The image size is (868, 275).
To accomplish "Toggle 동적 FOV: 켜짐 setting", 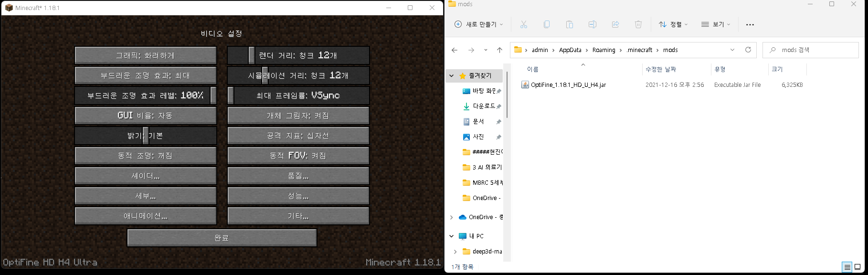I will 298,156.
